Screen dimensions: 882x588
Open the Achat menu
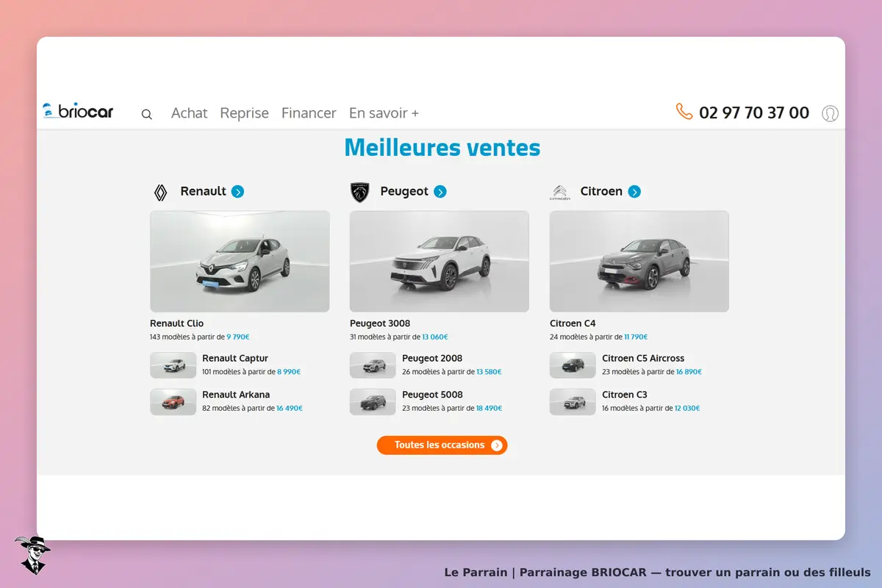(x=190, y=113)
